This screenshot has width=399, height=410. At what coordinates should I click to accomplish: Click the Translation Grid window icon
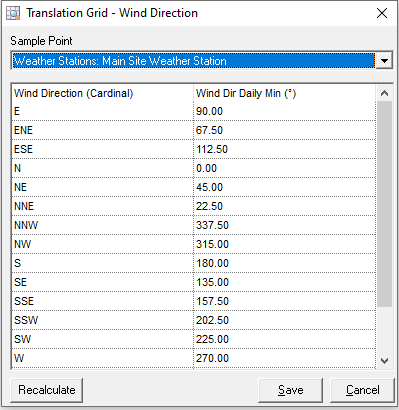coord(13,13)
